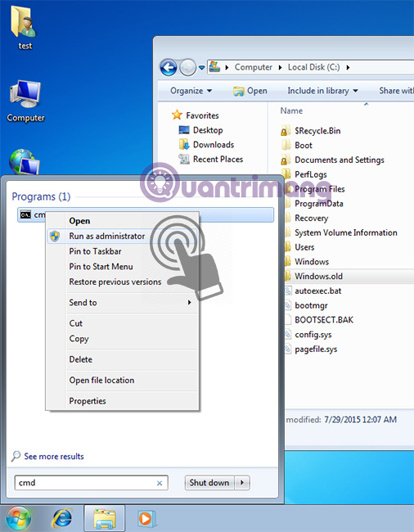Select Recent Places under Favorites
Viewport: 414px width, 532px height.
coord(211,159)
